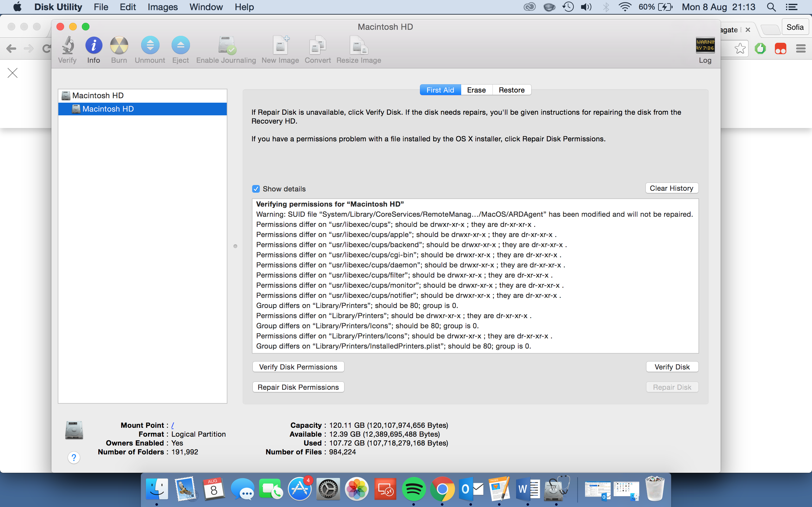Create a New Image from toolbar
812x507 pixels.
click(x=280, y=46)
